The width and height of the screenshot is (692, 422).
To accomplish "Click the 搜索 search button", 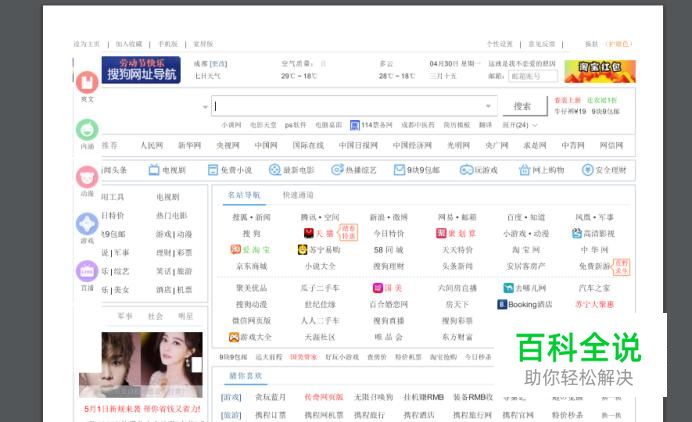I will (523, 106).
